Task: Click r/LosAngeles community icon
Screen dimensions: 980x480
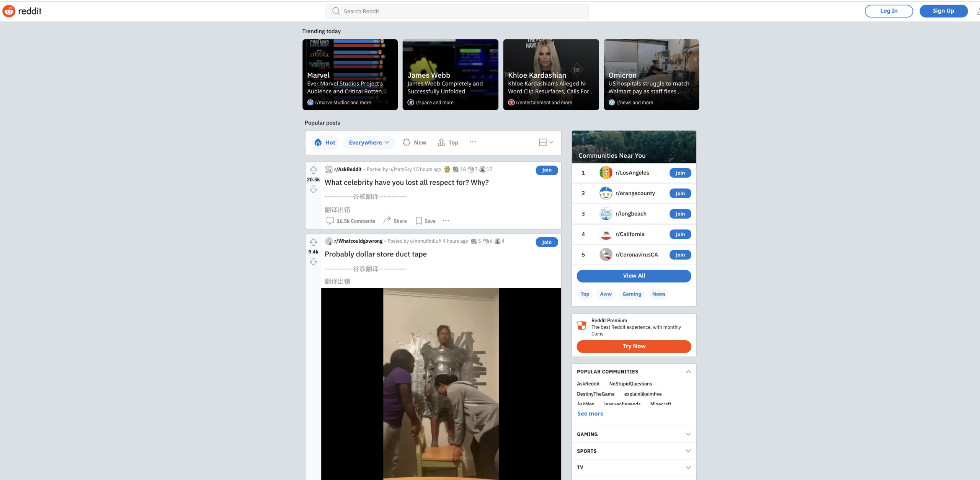Action: [606, 173]
